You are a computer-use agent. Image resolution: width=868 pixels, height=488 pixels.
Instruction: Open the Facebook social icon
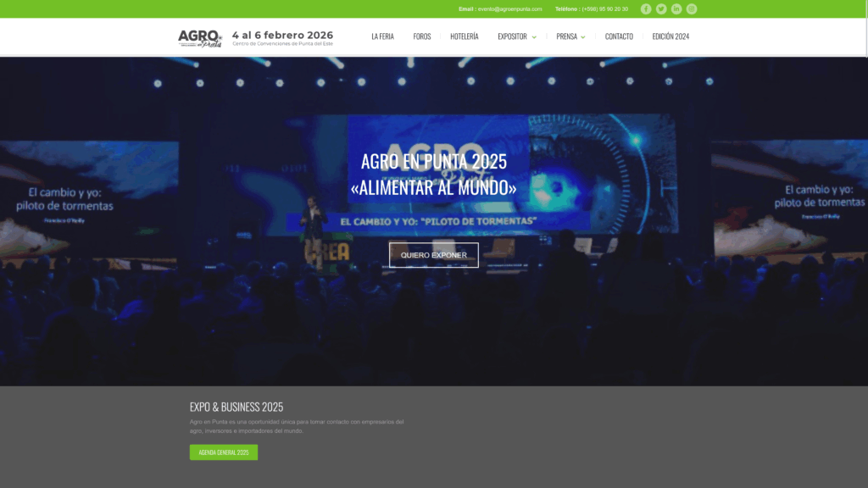[645, 8]
